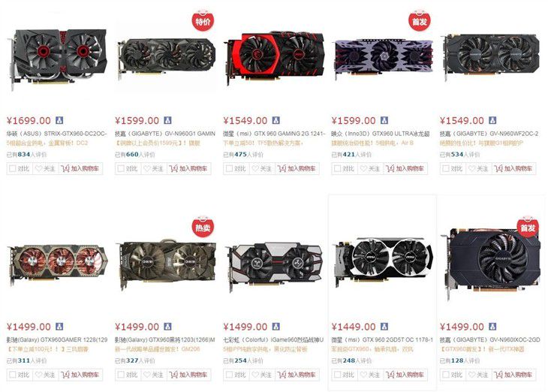Click the cart icon for Gigabyte GV-N960IXOC-2GD

(x=498, y=375)
